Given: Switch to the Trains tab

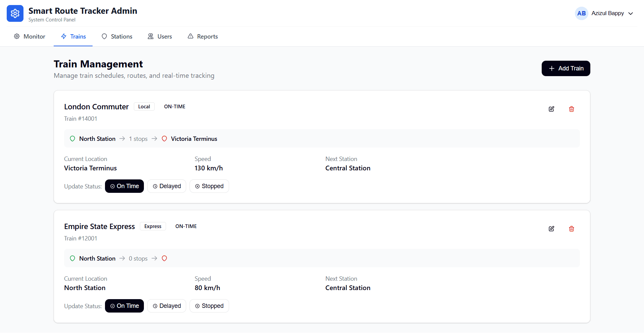Looking at the screenshot, I should 73,37.
